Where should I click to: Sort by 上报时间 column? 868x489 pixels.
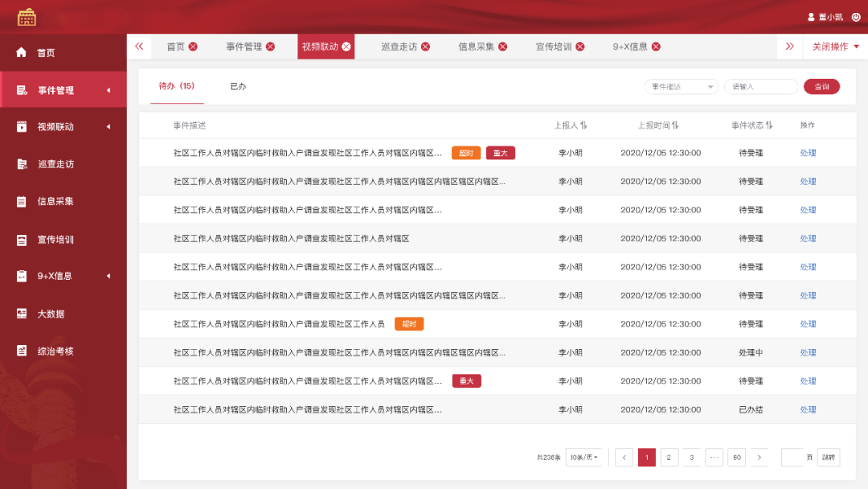[x=675, y=125]
